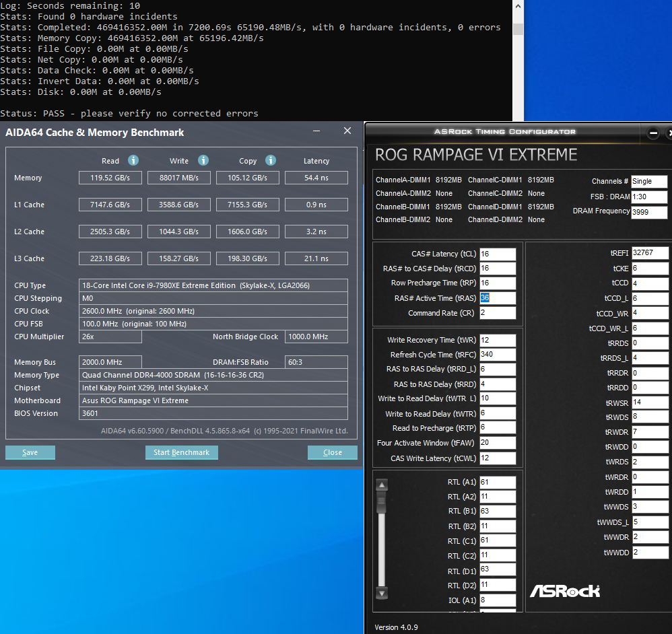
Task: Click the L2 Cache Write value 1044.3 GB/s
Action: click(x=178, y=232)
